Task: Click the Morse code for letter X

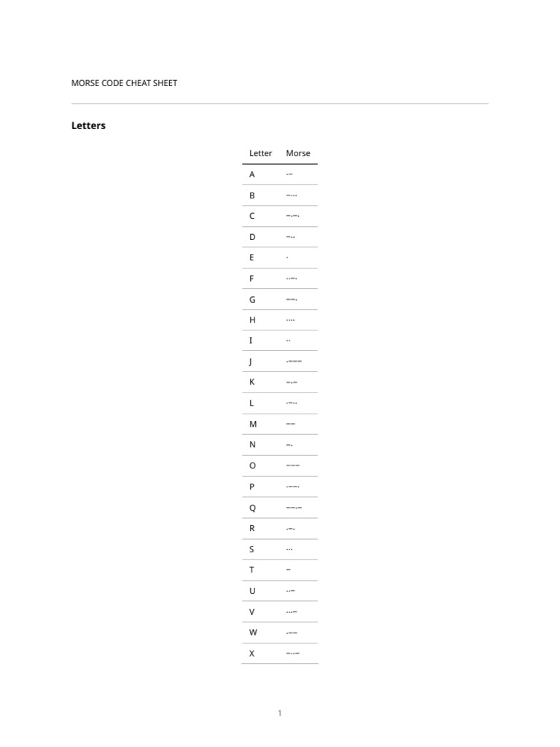Action: [293, 654]
